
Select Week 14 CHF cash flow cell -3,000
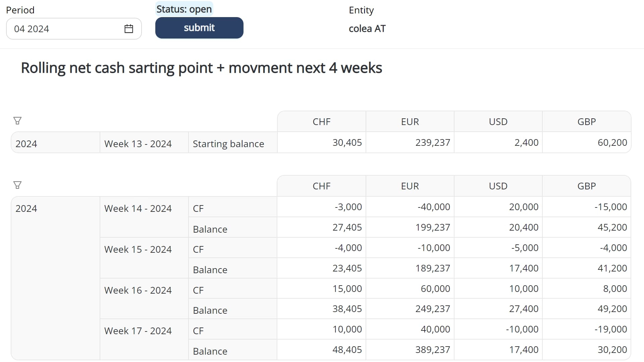click(348, 207)
